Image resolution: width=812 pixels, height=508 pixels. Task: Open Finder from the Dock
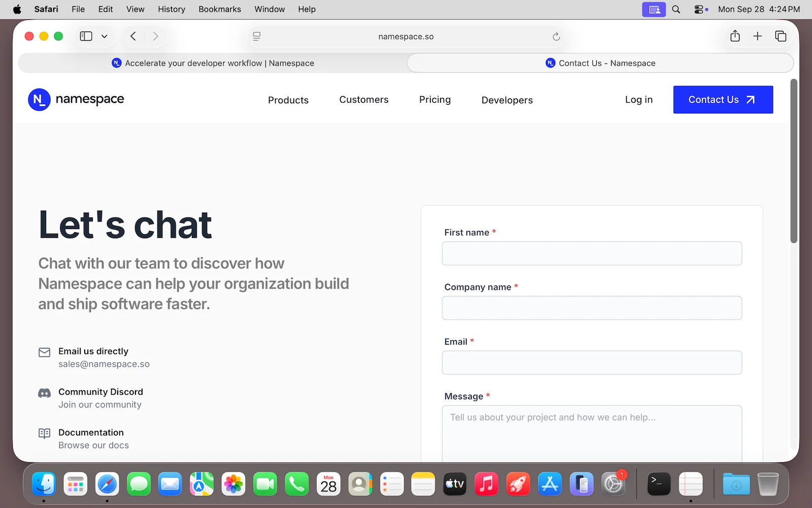(44, 484)
